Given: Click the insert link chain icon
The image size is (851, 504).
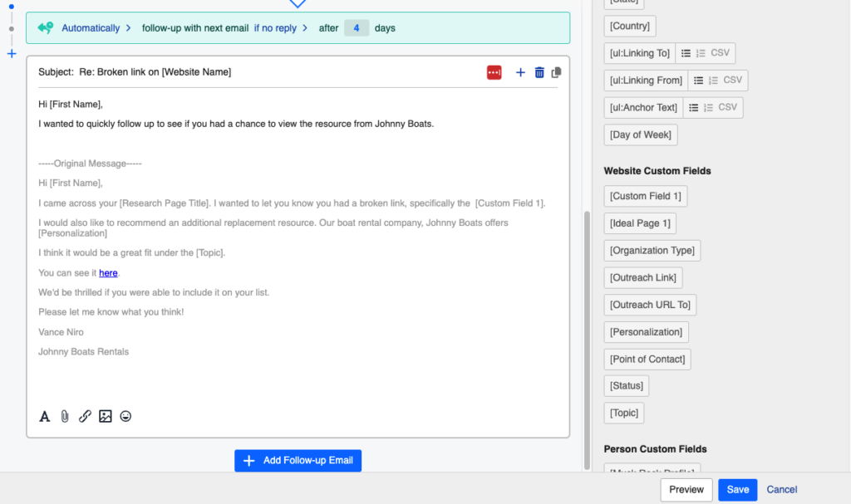Looking at the screenshot, I should [x=85, y=416].
